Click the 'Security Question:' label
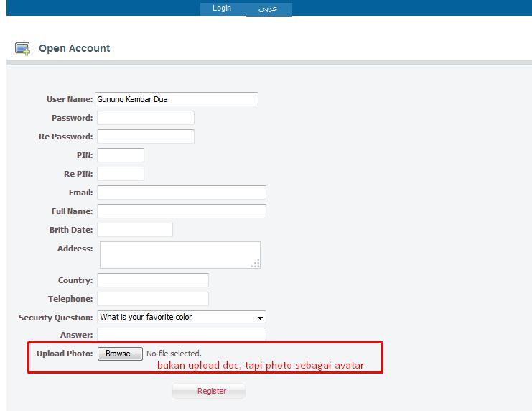Screen dimensions: 532x411 [56, 318]
